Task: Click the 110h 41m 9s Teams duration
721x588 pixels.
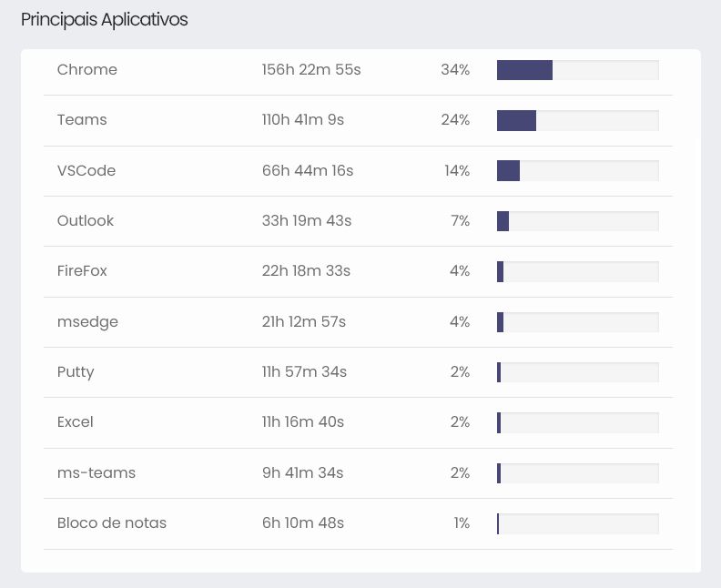Action: click(303, 120)
